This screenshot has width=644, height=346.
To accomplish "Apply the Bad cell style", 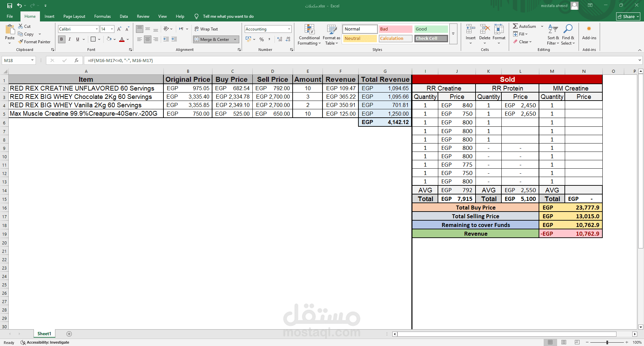I will pos(395,29).
